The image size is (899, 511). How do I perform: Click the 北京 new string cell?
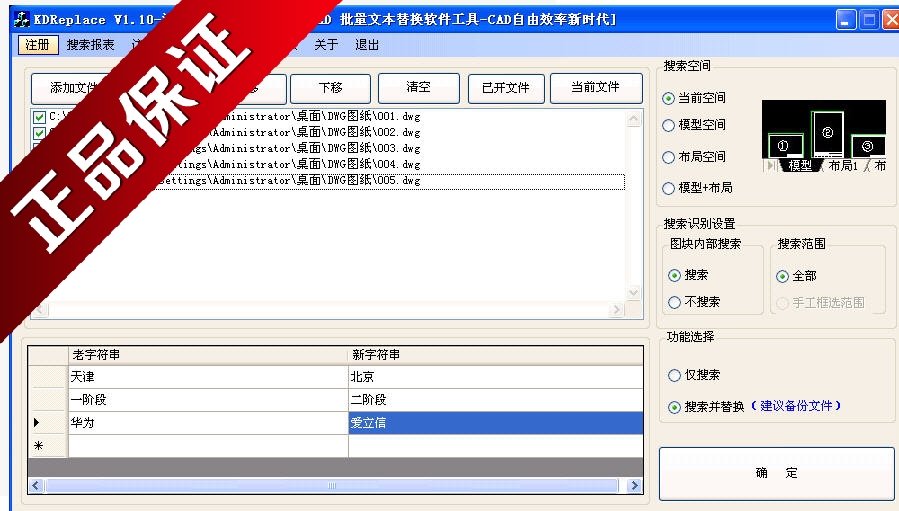click(495, 377)
